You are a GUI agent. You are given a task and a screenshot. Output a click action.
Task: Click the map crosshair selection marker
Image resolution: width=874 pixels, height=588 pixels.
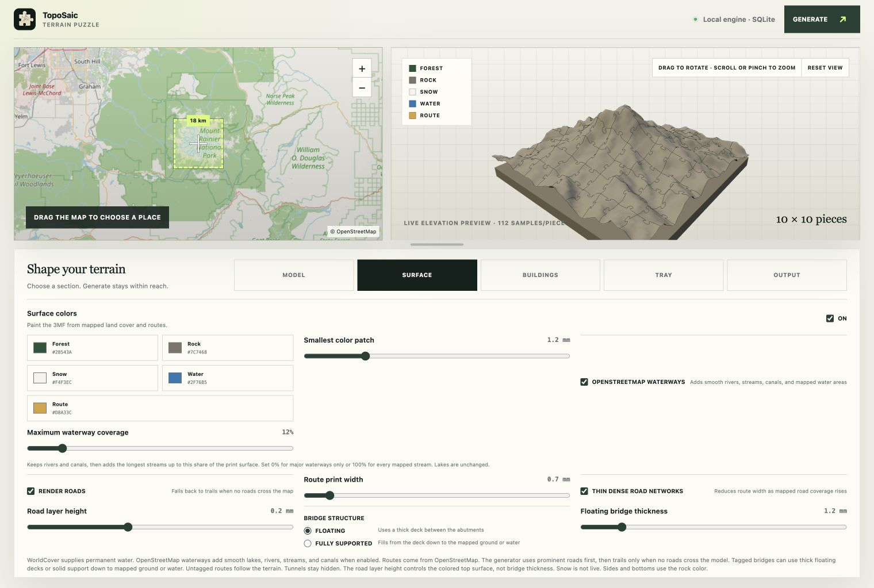click(198, 144)
